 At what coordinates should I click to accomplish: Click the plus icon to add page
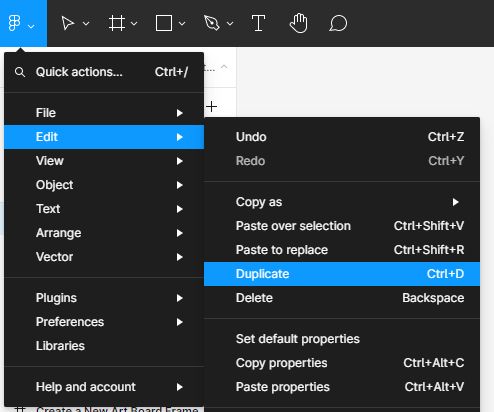click(212, 107)
